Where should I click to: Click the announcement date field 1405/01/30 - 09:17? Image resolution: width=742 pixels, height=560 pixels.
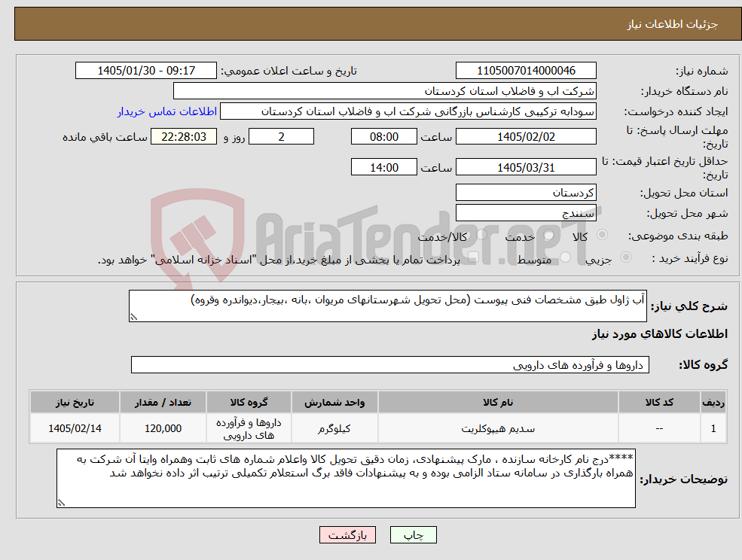(145, 71)
